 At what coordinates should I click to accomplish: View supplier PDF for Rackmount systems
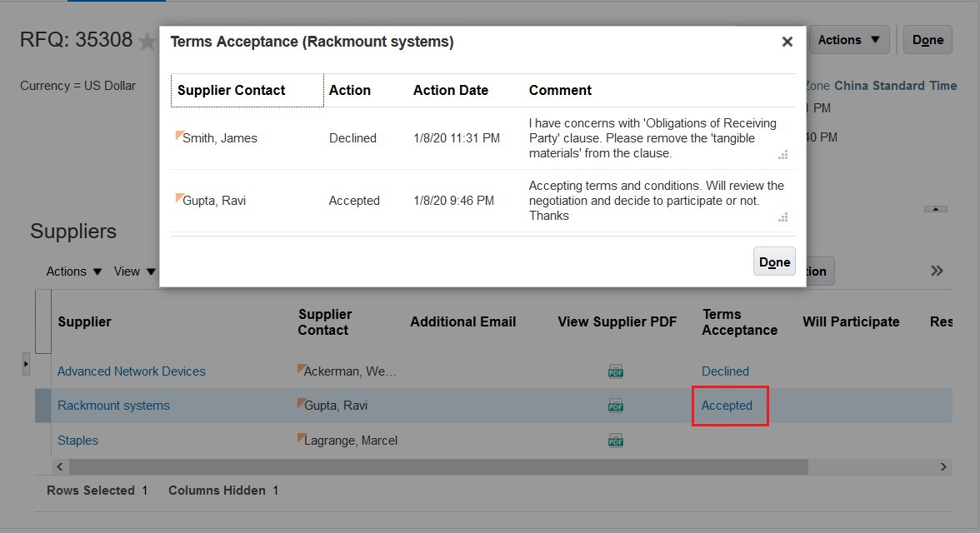point(616,406)
